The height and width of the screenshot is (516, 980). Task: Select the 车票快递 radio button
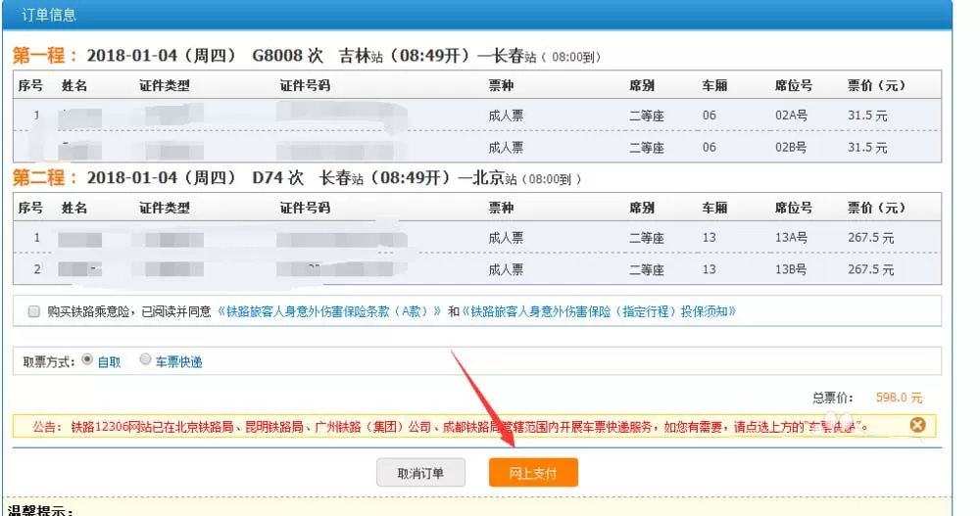[145, 359]
